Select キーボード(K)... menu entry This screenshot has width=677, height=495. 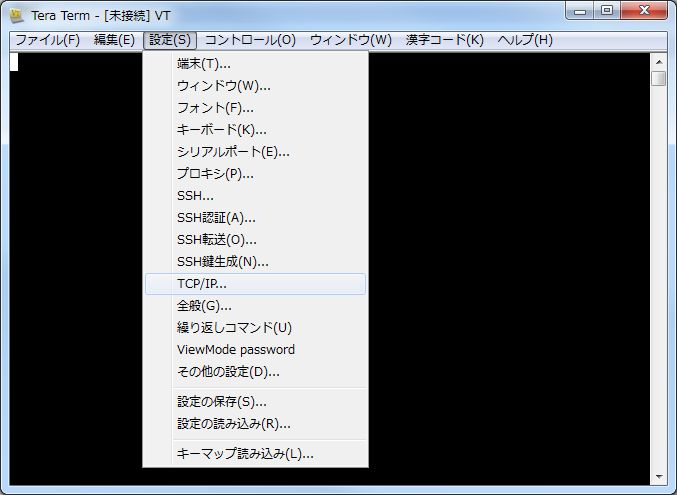(x=222, y=130)
